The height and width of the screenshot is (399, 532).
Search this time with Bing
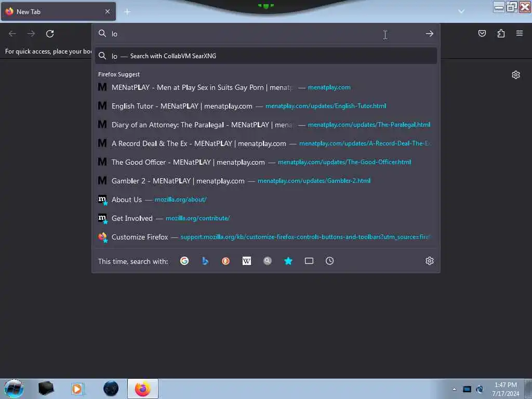[205, 261]
